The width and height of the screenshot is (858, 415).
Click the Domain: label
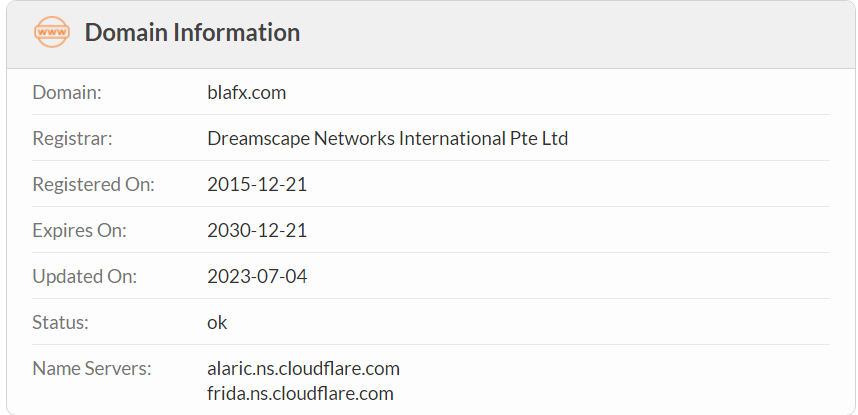coord(67,93)
